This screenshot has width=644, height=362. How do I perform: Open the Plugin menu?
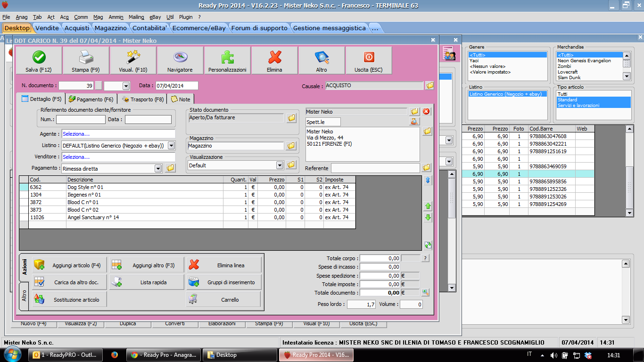tap(186, 17)
